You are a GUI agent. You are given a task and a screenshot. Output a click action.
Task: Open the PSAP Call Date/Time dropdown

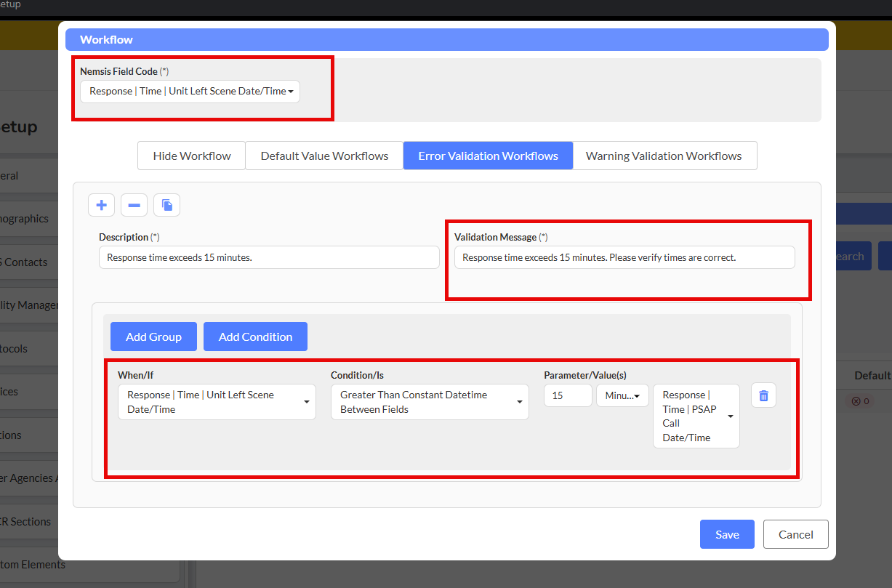[696, 416]
